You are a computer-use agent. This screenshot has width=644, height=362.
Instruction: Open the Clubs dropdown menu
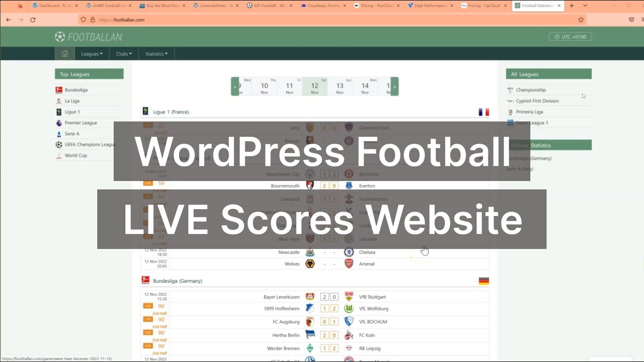[123, 53]
